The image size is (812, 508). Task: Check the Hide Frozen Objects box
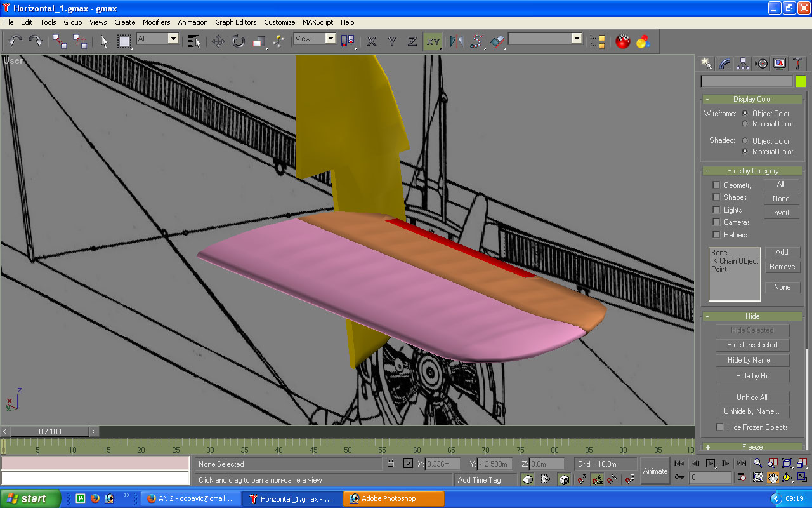click(x=719, y=427)
